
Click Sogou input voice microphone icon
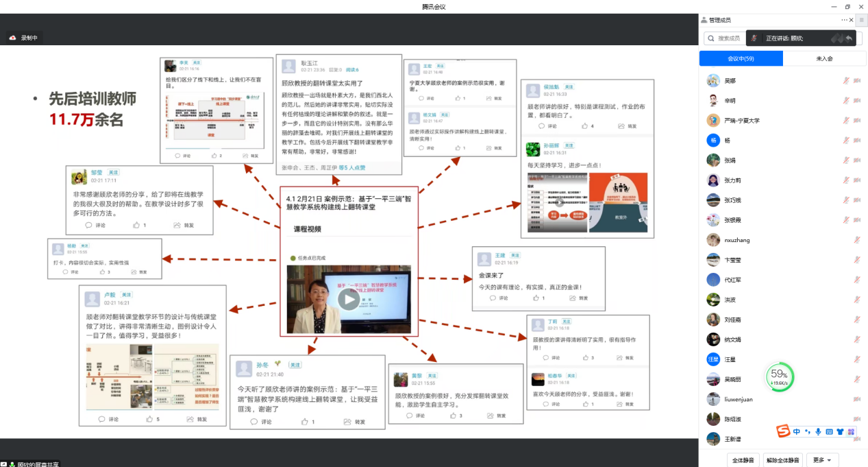[818, 431]
